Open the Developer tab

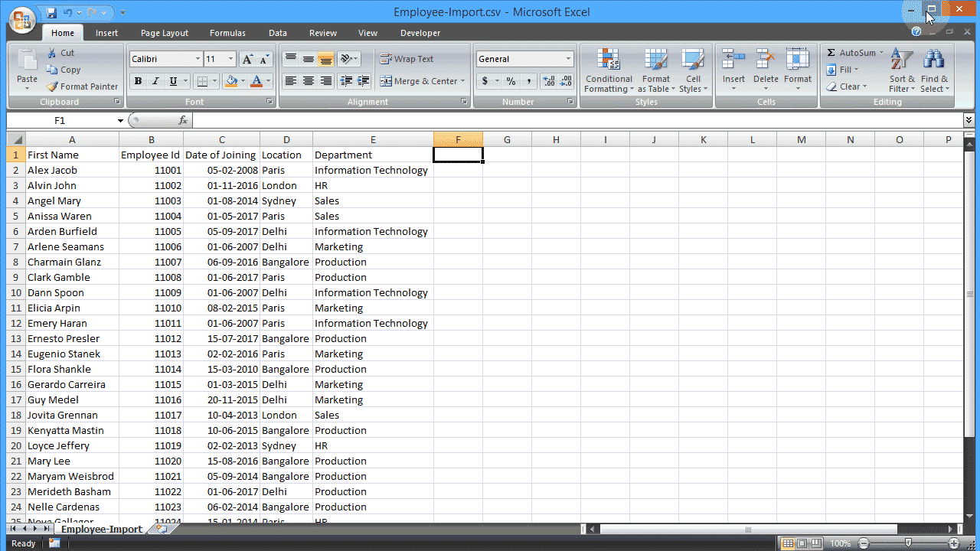pyautogui.click(x=420, y=32)
